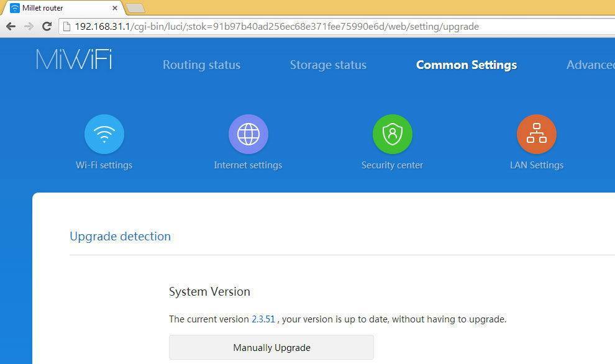Click the browser forward arrow
Viewport: 615px width, 364px height.
click(29, 27)
